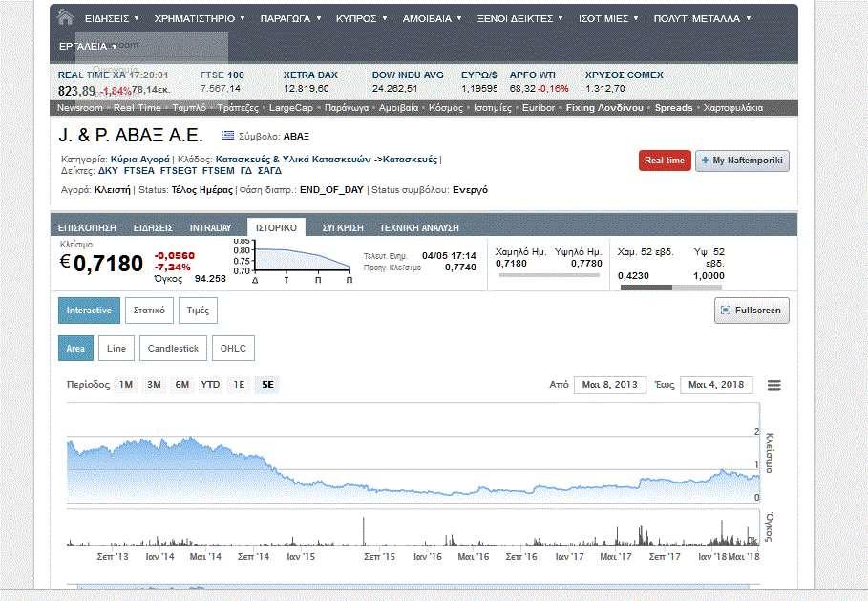
Task: Expand the ΕΡΓΑΛΕΙΑ navigation menu
Action: tap(88, 46)
